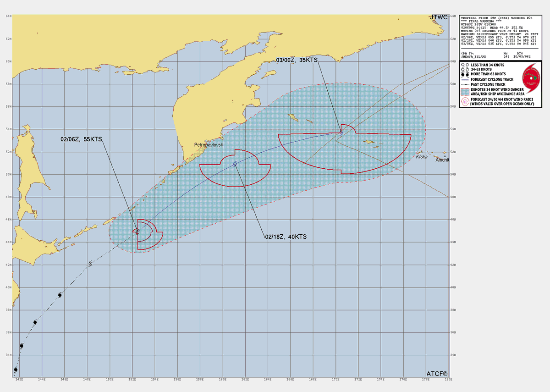The width and height of the screenshot is (550, 392).
Task: Click the 50N latitude label on left axis
Action: (8, 174)
